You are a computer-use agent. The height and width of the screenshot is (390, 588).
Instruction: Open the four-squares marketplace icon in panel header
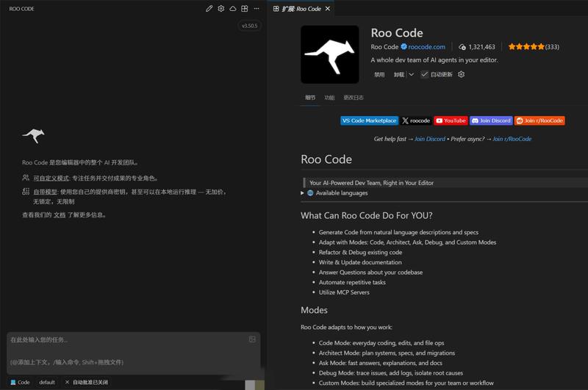[245, 8]
